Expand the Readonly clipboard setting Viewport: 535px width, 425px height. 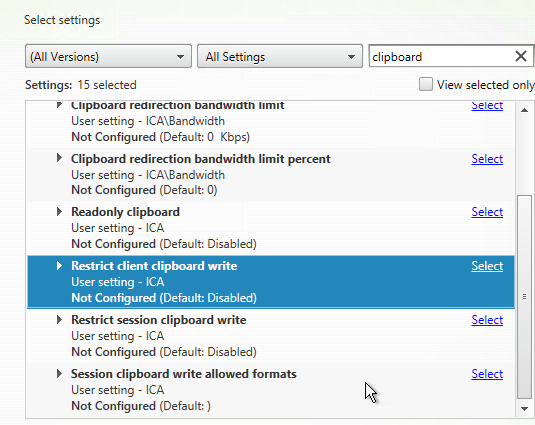tap(59, 211)
